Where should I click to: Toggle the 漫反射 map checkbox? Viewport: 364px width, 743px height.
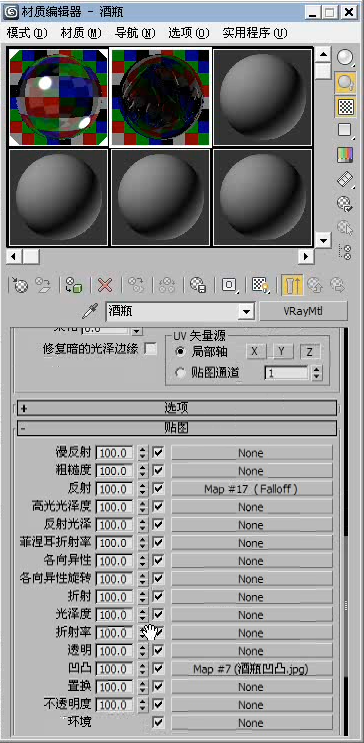click(x=158, y=453)
